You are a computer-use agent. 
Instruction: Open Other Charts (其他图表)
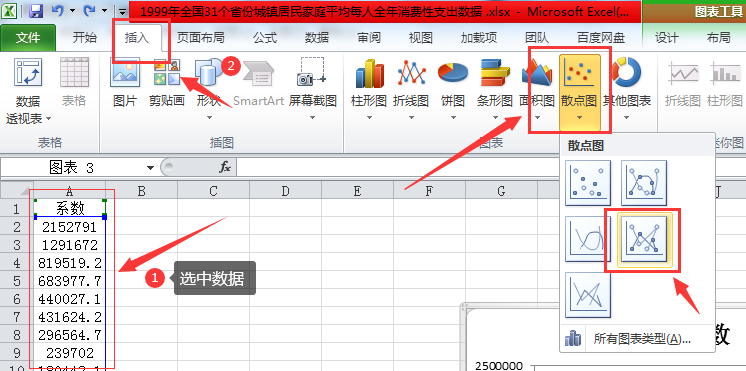(627, 88)
